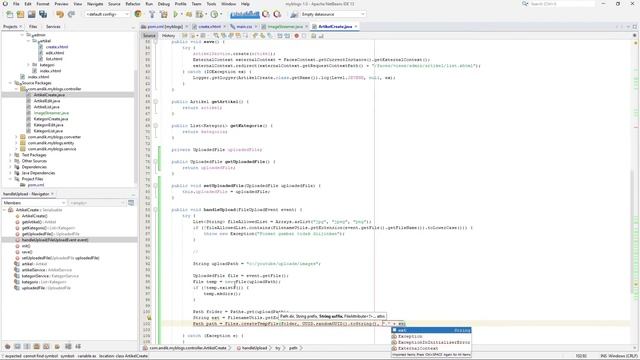Screen dimensions: 640x360
Task: Click the Clean and Build Project icon
Action: tap(164, 14)
